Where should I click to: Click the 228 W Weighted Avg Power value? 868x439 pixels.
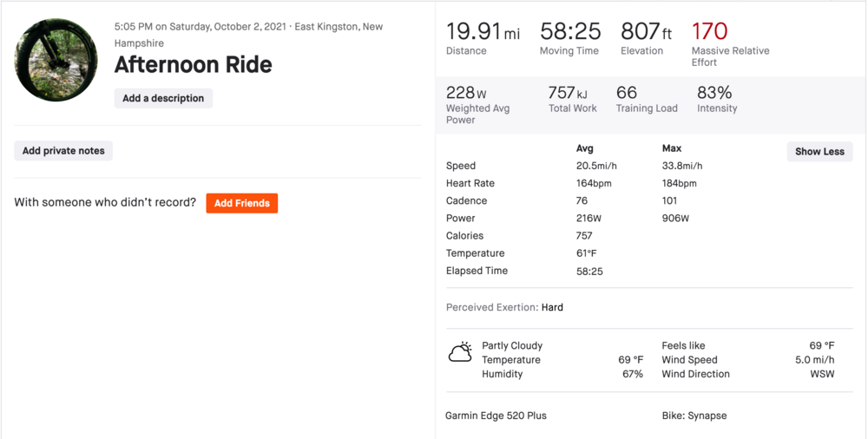click(x=466, y=93)
